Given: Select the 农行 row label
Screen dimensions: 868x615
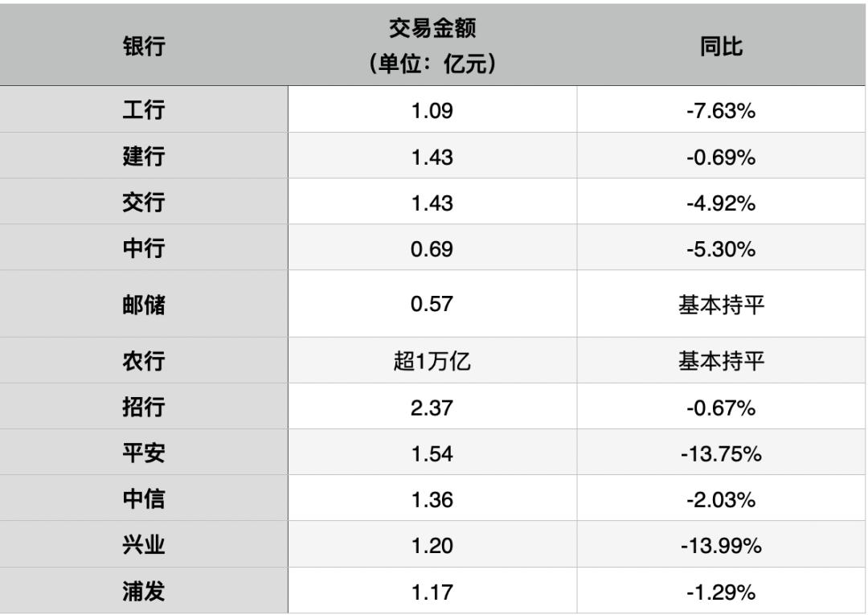Looking at the screenshot, I should click(x=143, y=361).
